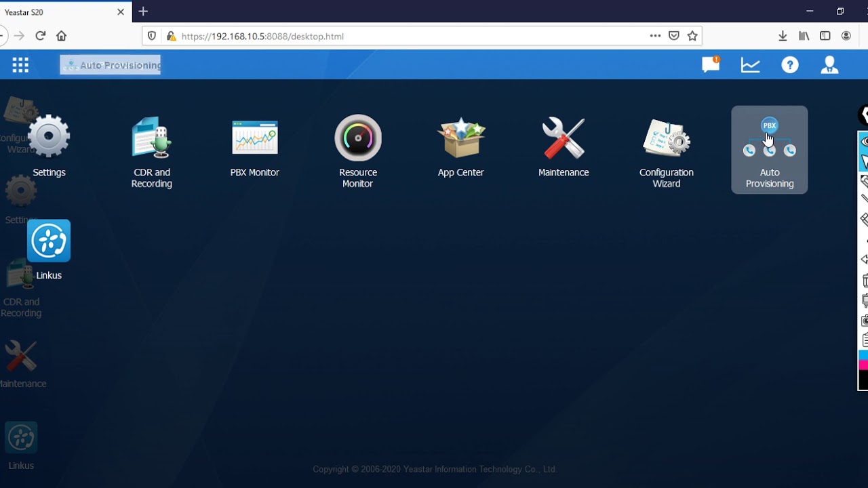Open the message notifications speech bubble icon
This screenshot has width=868, height=488.
(711, 64)
